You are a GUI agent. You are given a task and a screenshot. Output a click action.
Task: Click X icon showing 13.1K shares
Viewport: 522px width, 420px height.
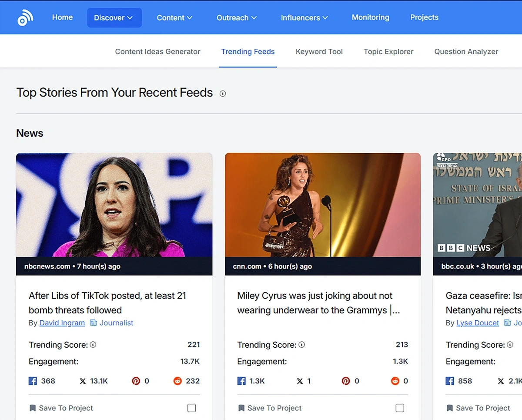[83, 381]
